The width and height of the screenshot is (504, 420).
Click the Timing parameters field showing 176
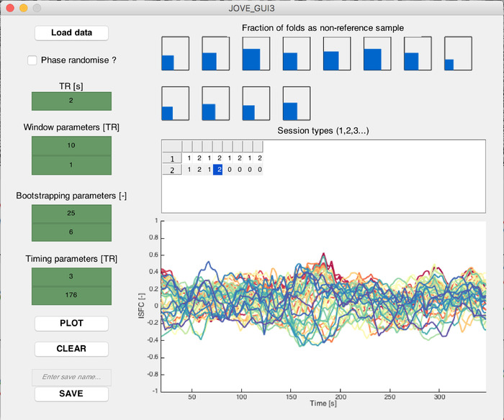(71, 296)
